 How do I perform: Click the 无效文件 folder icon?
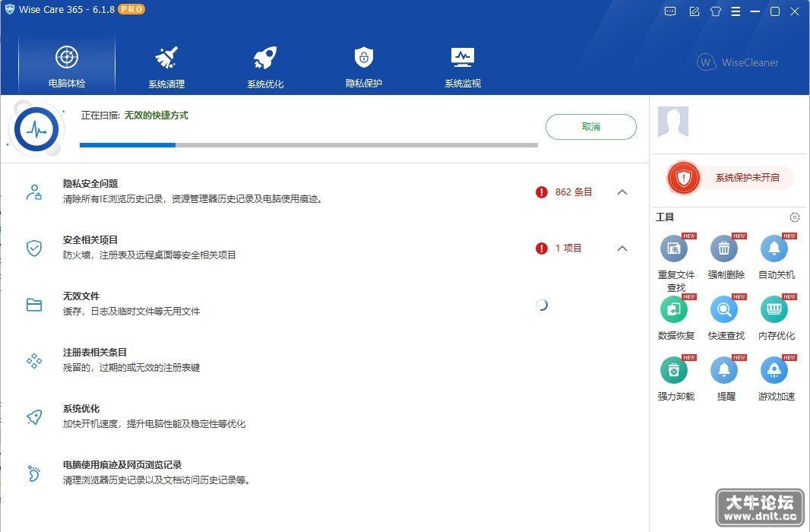click(34, 305)
